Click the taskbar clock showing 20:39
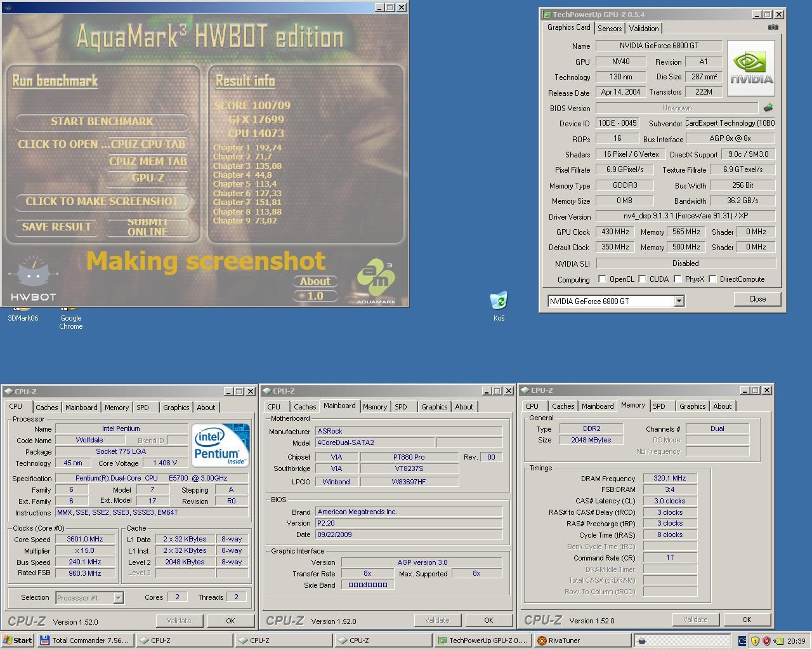Image resolution: width=812 pixels, height=650 pixels. click(x=796, y=641)
